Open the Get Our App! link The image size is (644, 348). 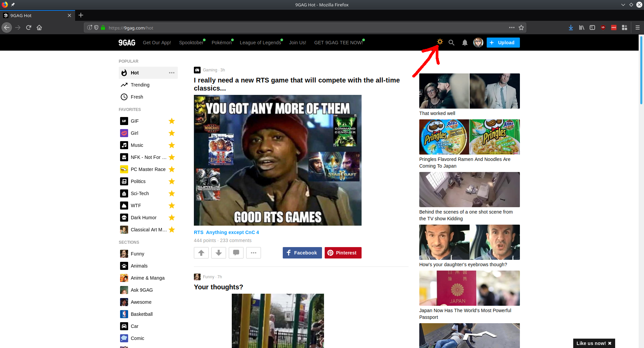click(157, 43)
